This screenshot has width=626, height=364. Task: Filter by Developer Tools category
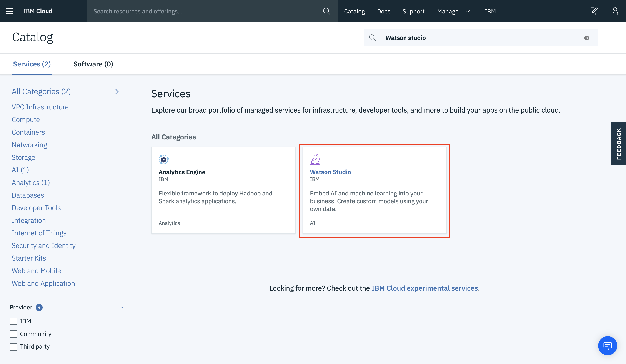pos(36,208)
